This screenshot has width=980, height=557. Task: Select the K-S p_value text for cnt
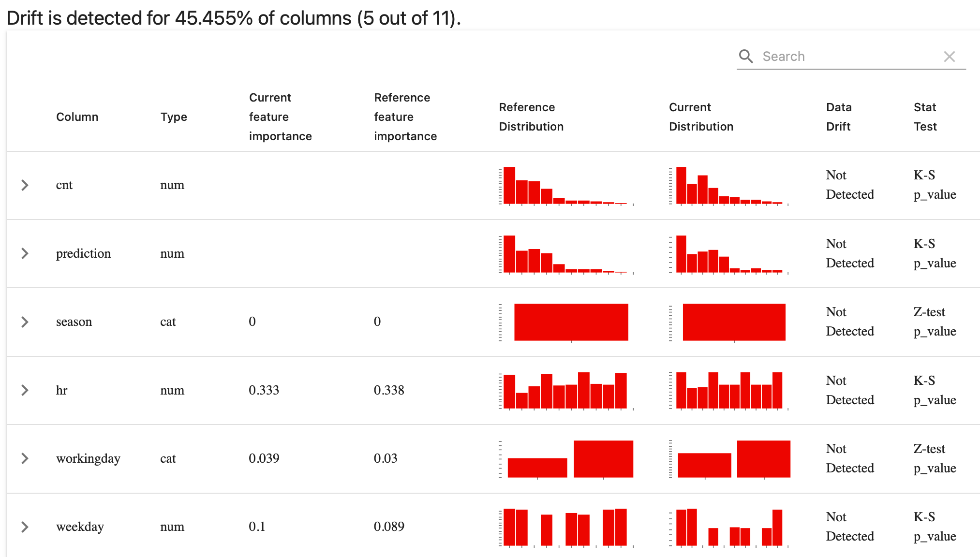click(935, 185)
